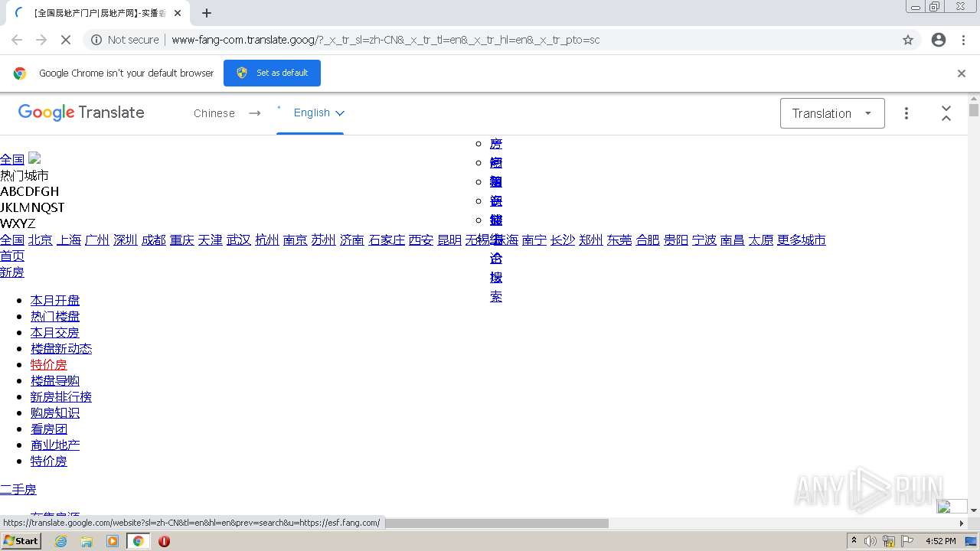The height and width of the screenshot is (551, 980).
Task: Click the browser forward arrow
Action: 41,40
